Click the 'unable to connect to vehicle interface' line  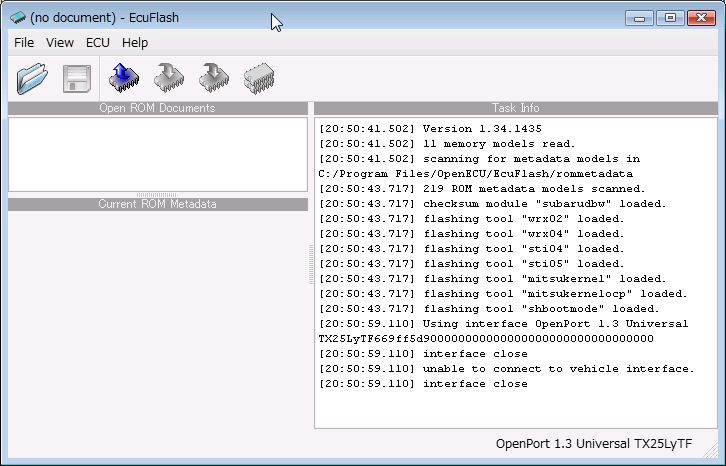[507, 369]
